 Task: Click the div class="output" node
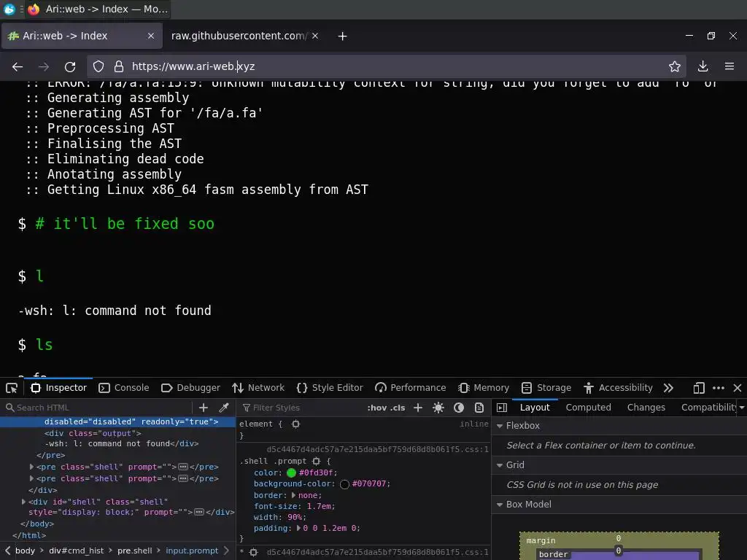[x=93, y=433]
